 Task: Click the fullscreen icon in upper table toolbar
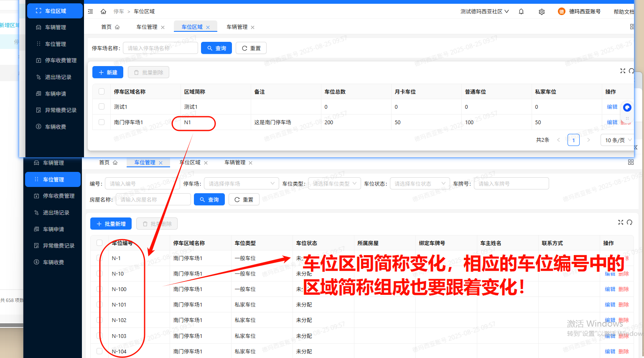(623, 71)
